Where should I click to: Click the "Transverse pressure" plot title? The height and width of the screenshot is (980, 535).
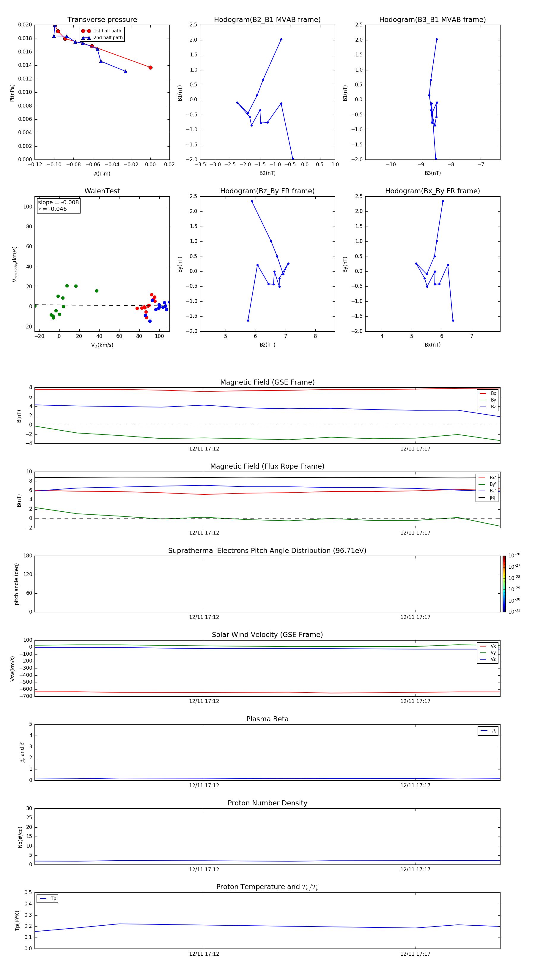coord(102,20)
